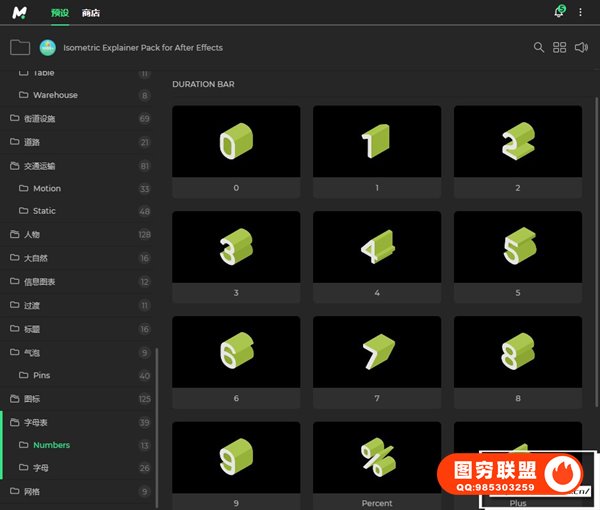
Task: Choose the Percent symbol preset thumbnail
Action: (x=377, y=457)
